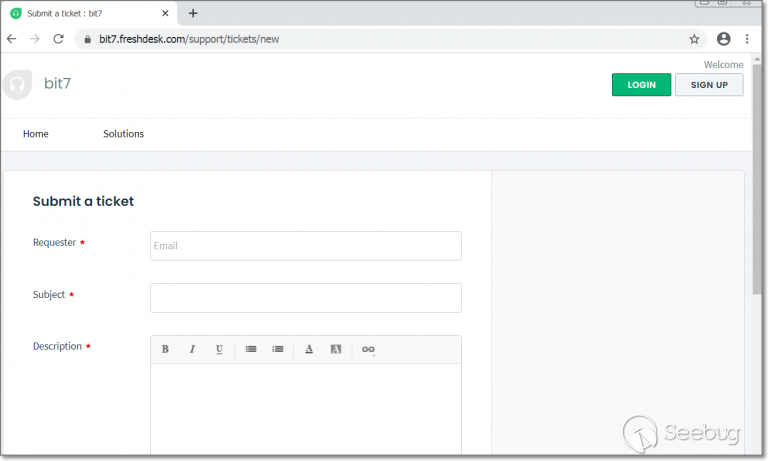The image size is (768, 461).
Task: Click the address bar URL
Action: tap(189, 39)
